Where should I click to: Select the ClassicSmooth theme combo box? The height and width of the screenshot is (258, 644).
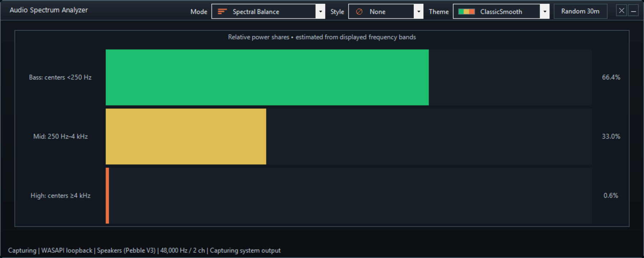(501, 11)
